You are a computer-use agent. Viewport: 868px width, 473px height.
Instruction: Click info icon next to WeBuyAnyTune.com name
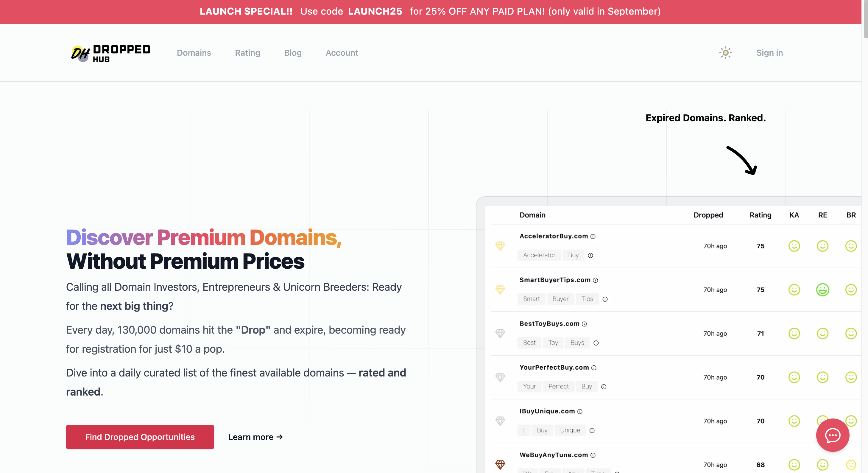coord(593,455)
